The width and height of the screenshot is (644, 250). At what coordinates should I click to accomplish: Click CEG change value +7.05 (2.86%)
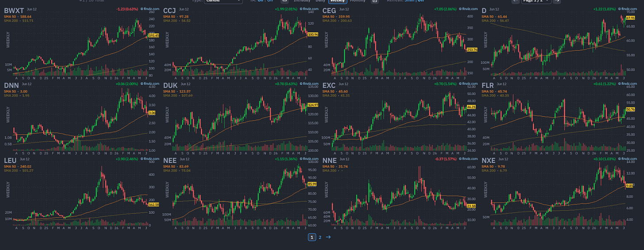point(446,9)
